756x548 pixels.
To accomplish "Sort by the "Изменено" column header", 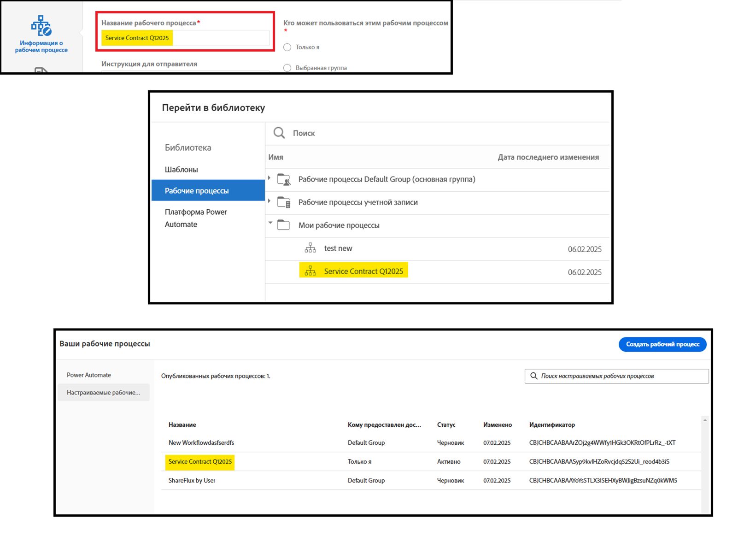I will coord(498,424).
